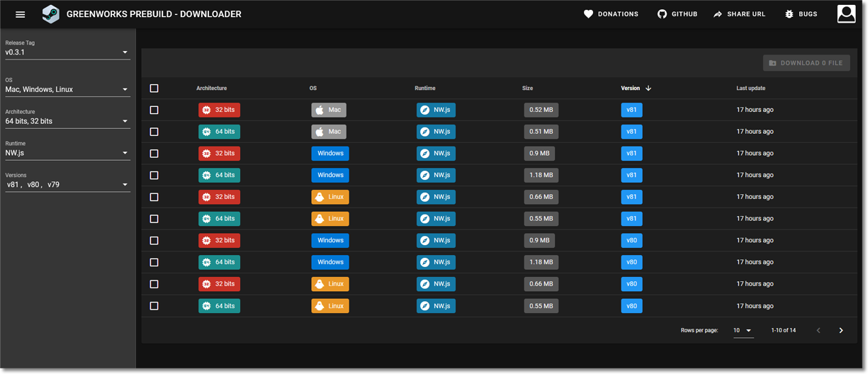Image resolution: width=868 pixels, height=374 pixels.
Task: Click the Share URL button
Action: [739, 14]
